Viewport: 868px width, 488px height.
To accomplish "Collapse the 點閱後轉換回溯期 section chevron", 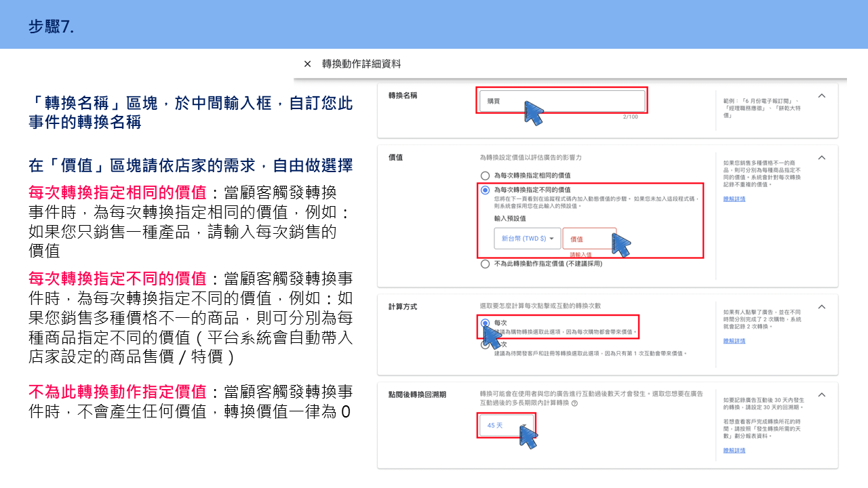I will (822, 394).
